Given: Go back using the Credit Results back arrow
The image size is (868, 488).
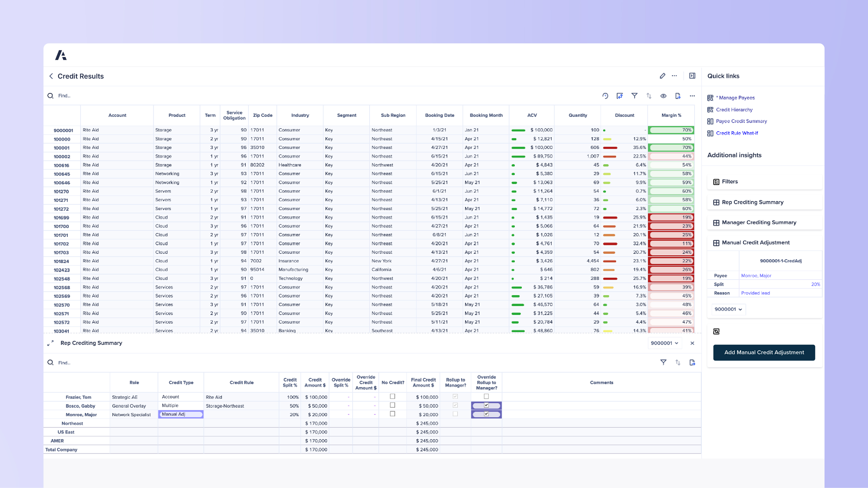Looking at the screenshot, I should (x=51, y=76).
